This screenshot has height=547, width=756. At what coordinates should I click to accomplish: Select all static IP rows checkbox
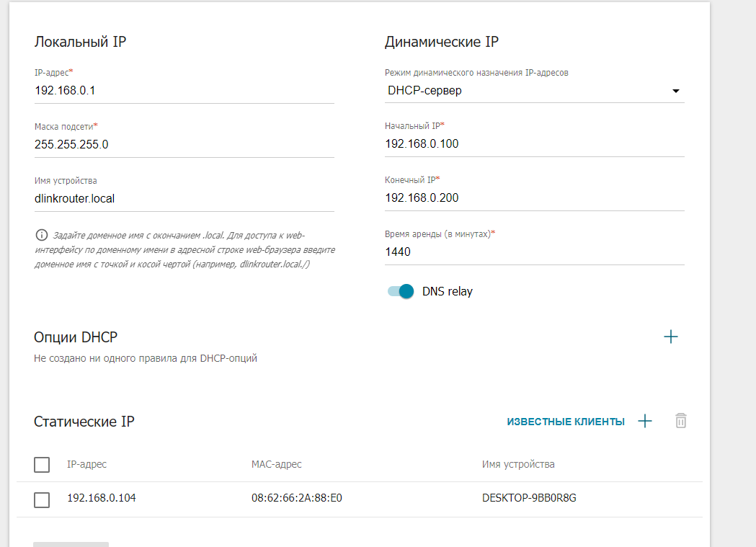coord(42,465)
